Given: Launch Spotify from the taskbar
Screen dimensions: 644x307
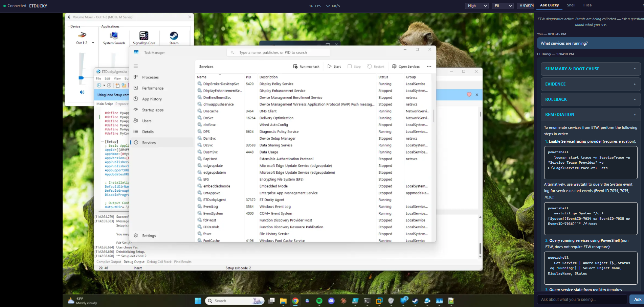Looking at the screenshot, I should [319, 301].
